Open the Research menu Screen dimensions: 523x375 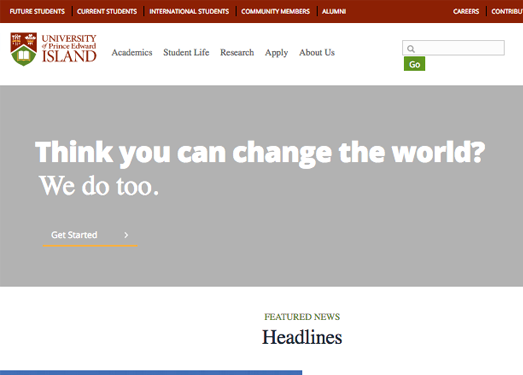point(237,53)
